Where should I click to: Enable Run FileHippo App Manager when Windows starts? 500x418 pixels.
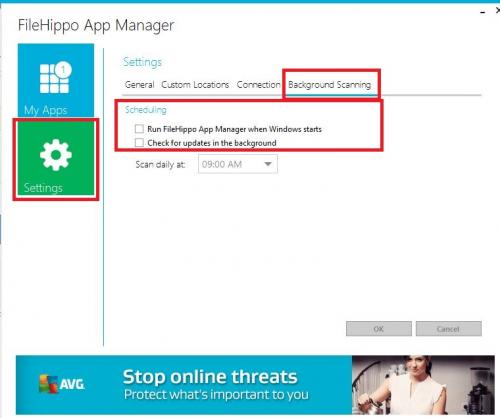point(139,129)
